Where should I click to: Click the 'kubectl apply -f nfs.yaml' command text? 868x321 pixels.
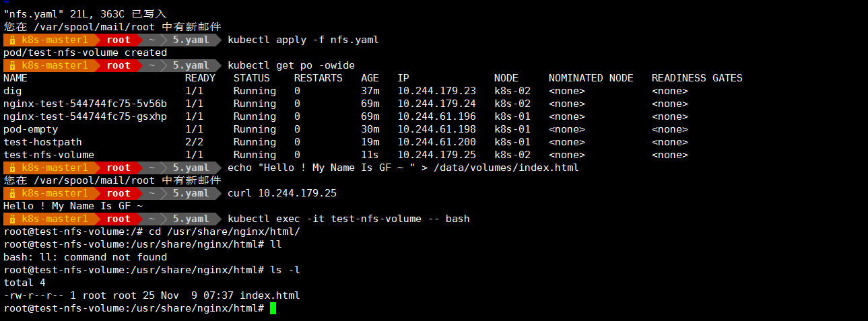[303, 40]
